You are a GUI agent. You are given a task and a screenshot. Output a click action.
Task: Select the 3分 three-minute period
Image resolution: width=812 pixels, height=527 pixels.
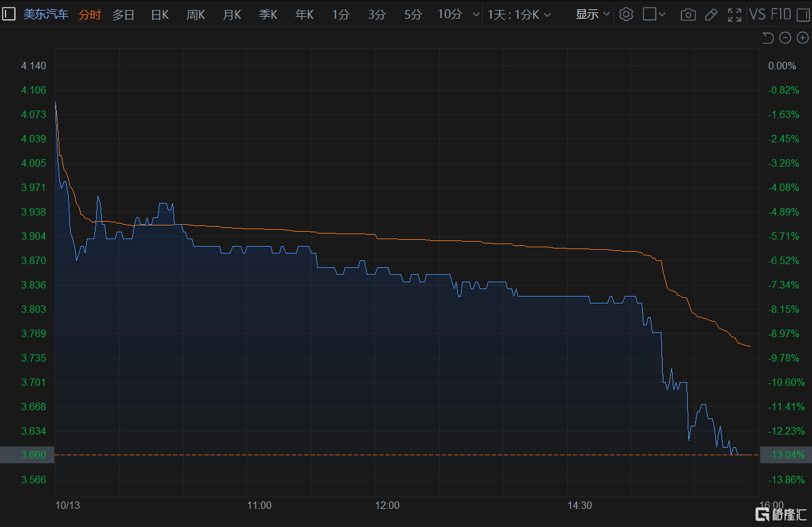click(x=377, y=14)
